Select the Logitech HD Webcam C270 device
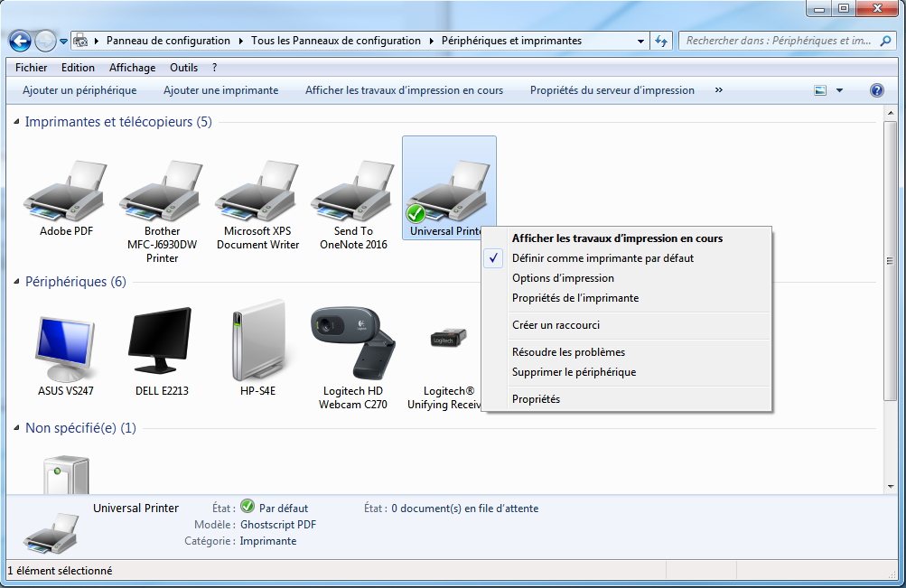Viewport: 906px width, 588px height. point(352,342)
